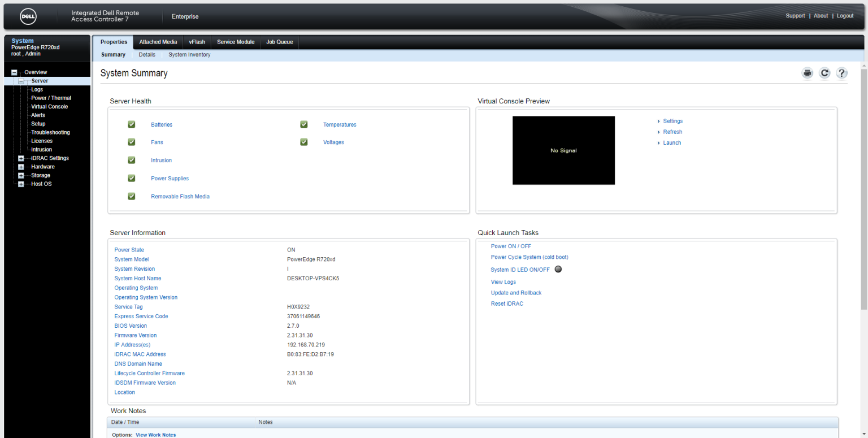Click the Dell logo icon
The height and width of the screenshot is (438, 868).
29,16
